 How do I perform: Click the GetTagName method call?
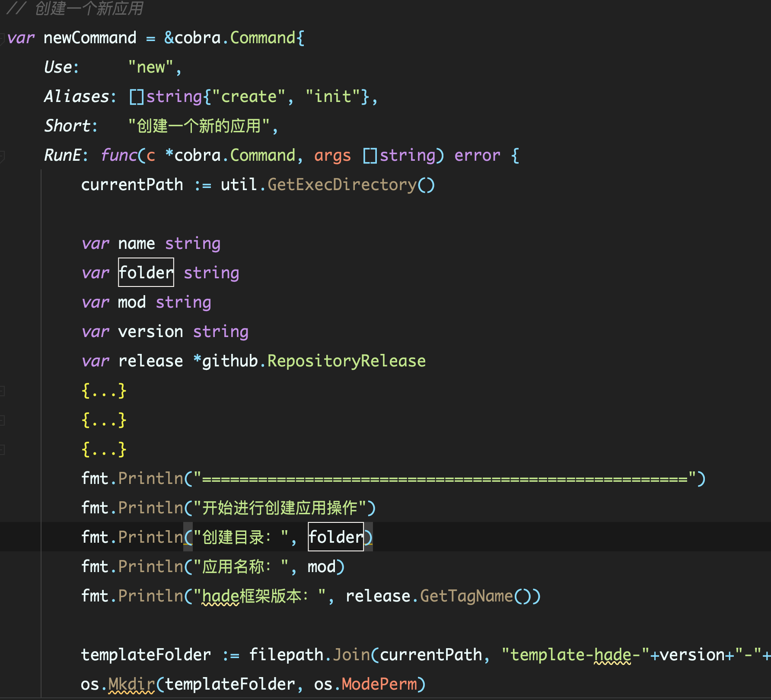pos(466,596)
